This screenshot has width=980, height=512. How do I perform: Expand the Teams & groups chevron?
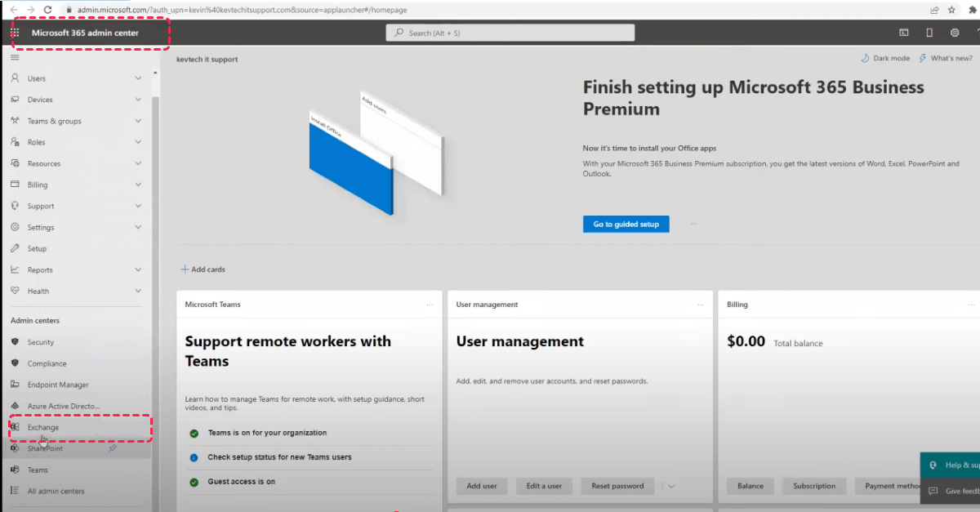138,121
